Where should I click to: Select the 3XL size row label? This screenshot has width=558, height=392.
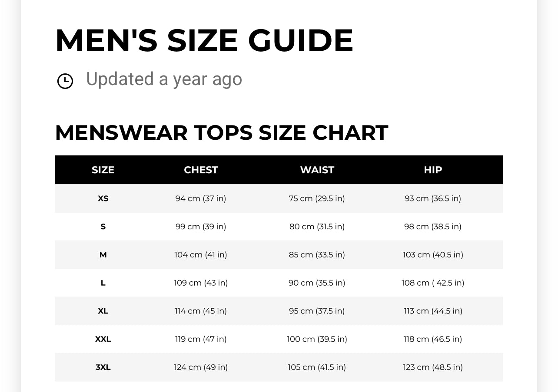coord(103,367)
